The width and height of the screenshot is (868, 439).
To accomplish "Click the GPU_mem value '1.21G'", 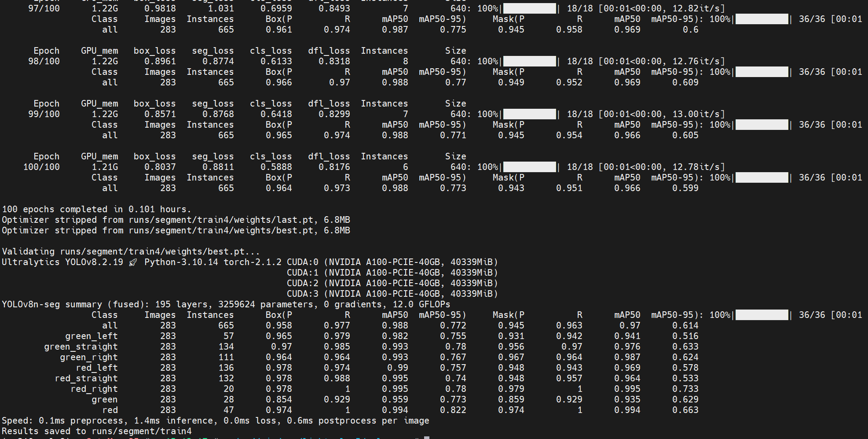I will (x=105, y=167).
